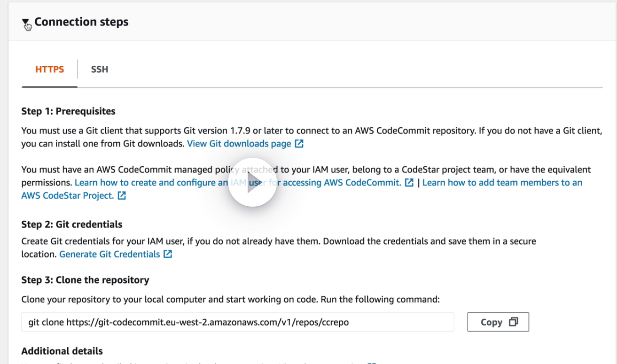The image size is (617, 364).
Task: Click the 'Additional details' heading
Action: (62, 351)
